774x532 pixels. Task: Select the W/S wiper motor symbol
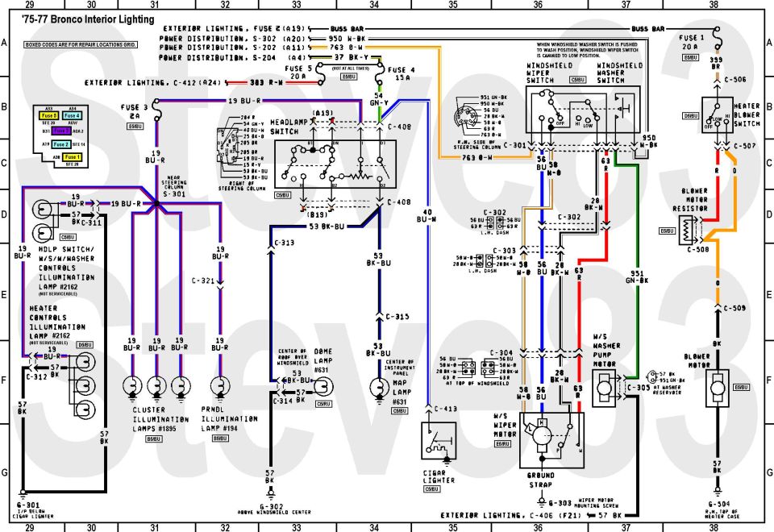coord(551,440)
